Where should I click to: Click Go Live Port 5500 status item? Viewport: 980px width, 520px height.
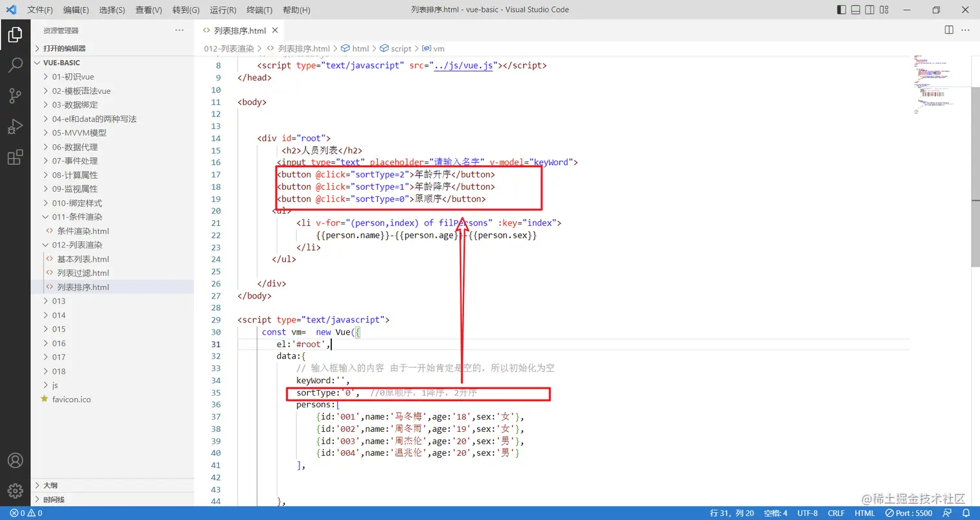907,514
